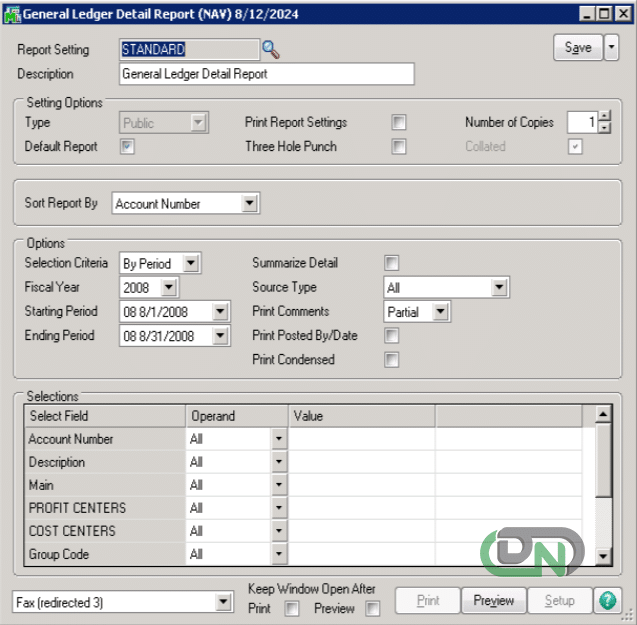Screen dimensions: 637x625
Task: Decrease Number of Copies with down arrow
Action: pyautogui.click(x=604, y=128)
